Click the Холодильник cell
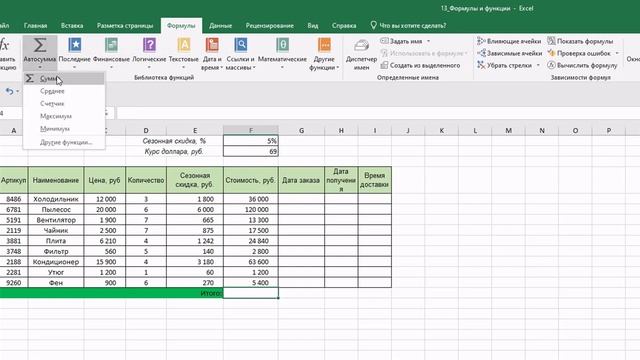Image resolution: width=640 pixels, height=360 pixels. (56, 199)
